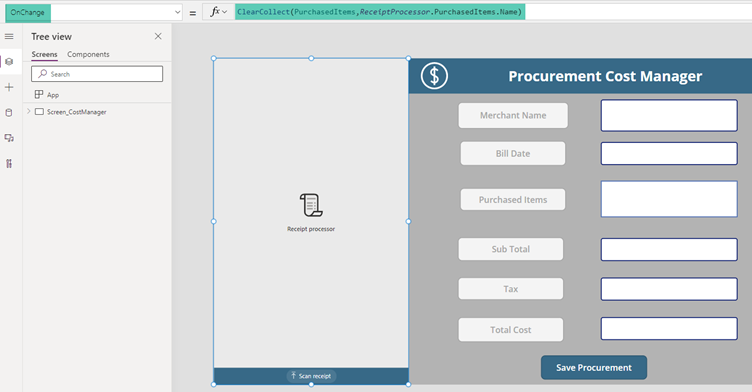The height and width of the screenshot is (392, 752).
Task: Click the Save Procurement button
Action: click(594, 368)
